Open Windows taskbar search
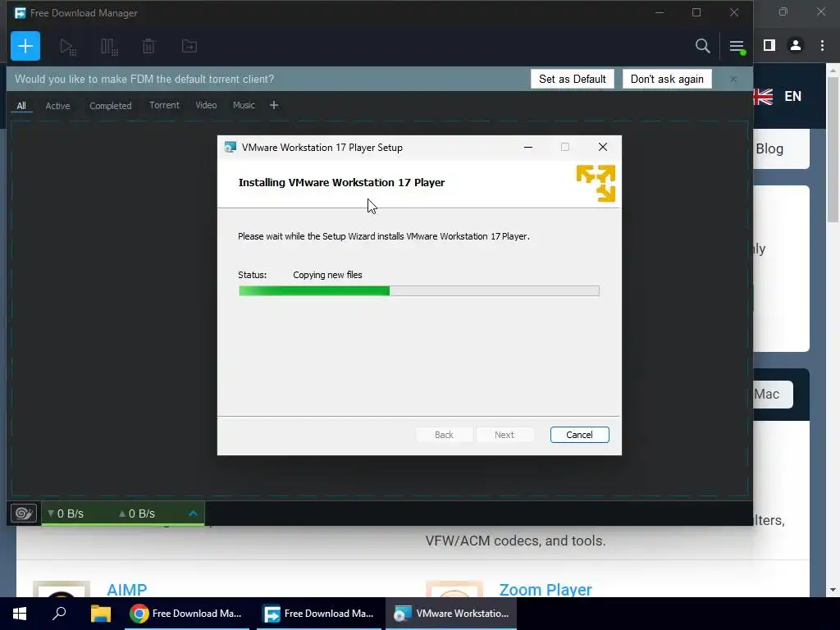 [59, 614]
